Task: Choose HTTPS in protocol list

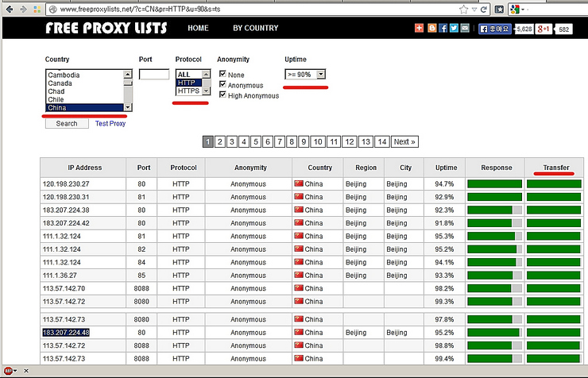Action: point(189,91)
